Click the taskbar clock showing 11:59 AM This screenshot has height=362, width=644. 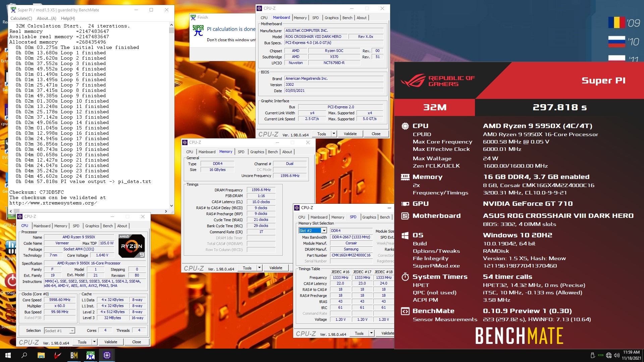pos(631,355)
